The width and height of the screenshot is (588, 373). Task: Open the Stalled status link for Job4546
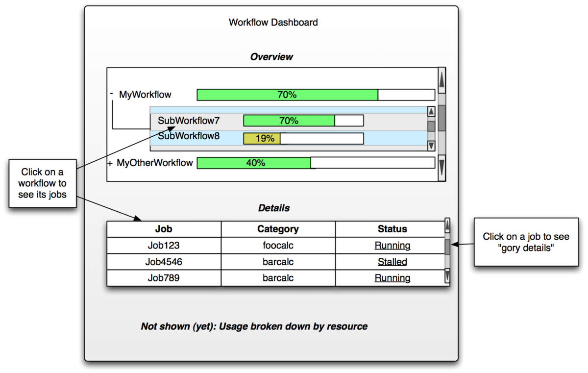tap(392, 262)
